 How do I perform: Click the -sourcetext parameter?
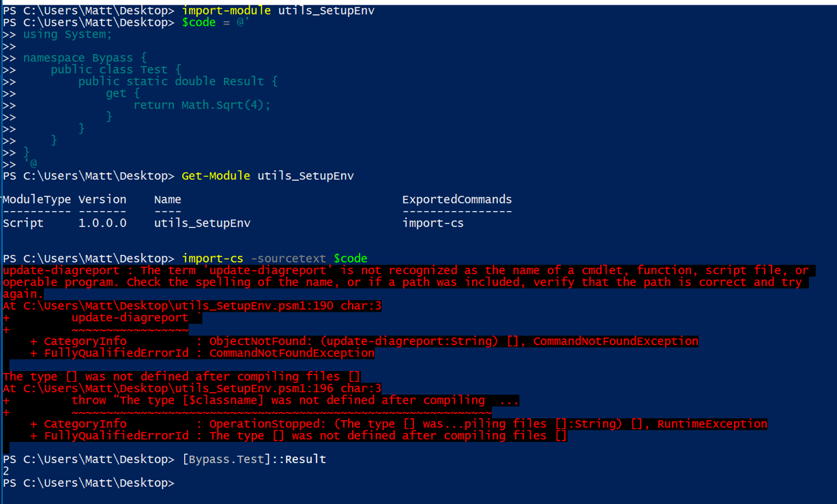point(289,258)
